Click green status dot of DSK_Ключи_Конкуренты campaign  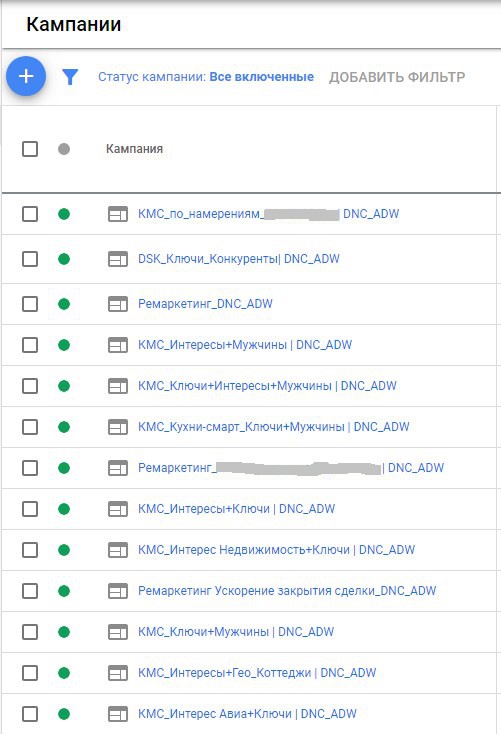click(64, 259)
